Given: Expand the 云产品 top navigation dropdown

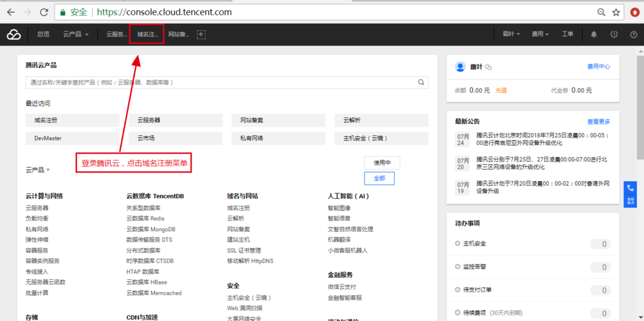Looking at the screenshot, I should point(76,35).
